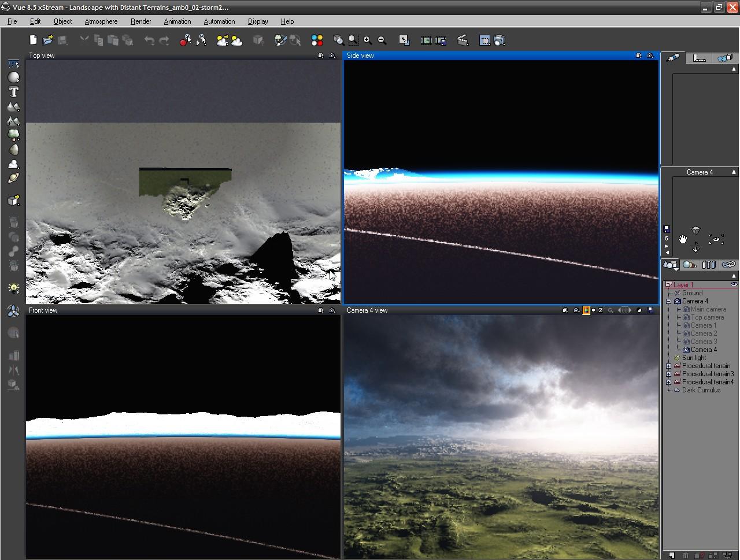Viewport: 740px width, 560px height.
Task: Select Dark Cumulus cloud layer item
Action: point(701,390)
